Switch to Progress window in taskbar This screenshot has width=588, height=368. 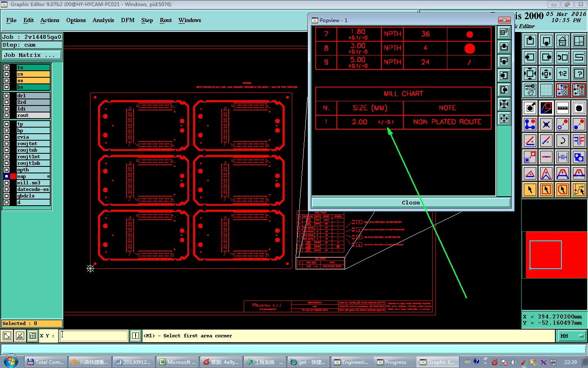tap(394, 362)
